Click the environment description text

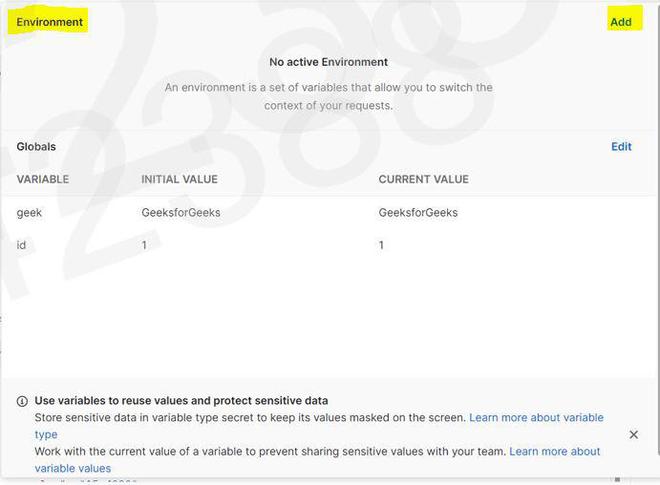pyautogui.click(x=328, y=96)
